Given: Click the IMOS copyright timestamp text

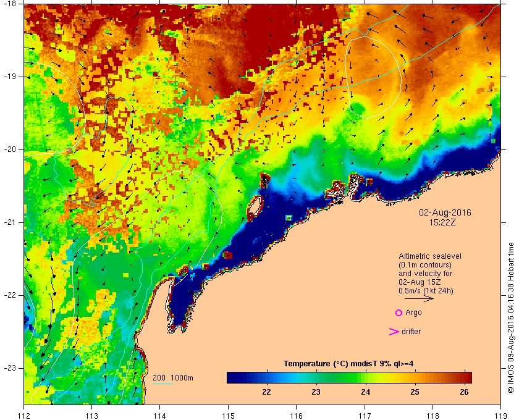Looking at the screenshot, I should click(510, 317).
